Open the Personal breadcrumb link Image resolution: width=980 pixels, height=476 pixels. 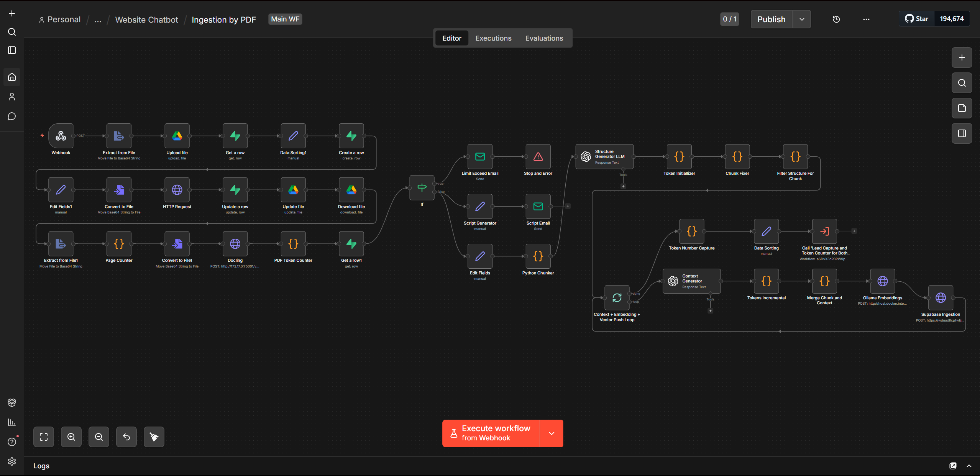point(60,20)
